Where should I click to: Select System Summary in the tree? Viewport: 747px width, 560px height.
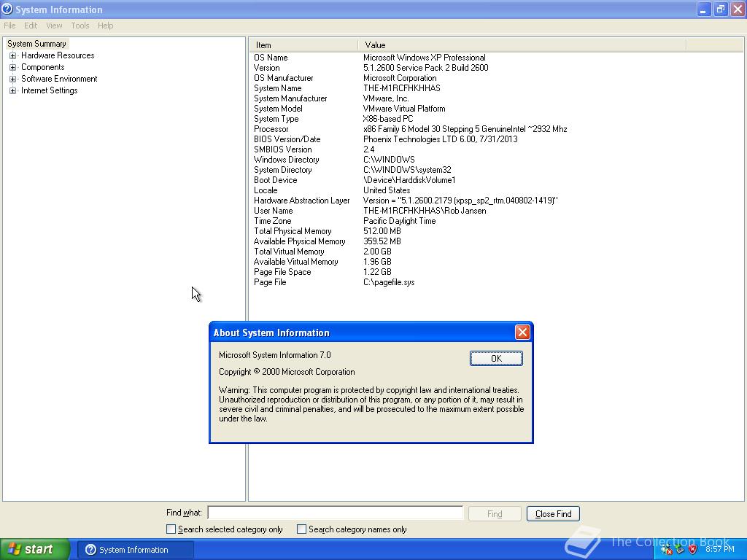36,44
